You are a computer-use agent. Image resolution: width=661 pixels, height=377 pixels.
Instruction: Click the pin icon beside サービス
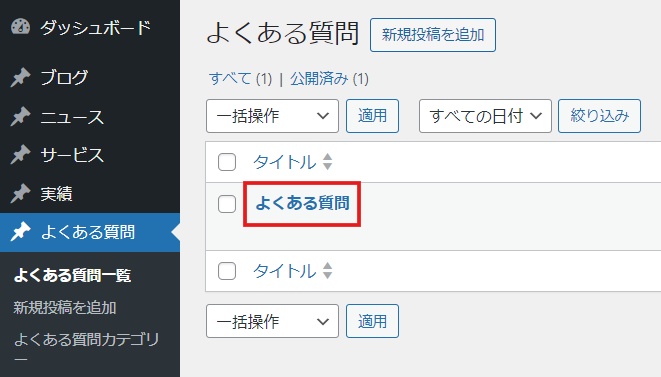point(20,154)
